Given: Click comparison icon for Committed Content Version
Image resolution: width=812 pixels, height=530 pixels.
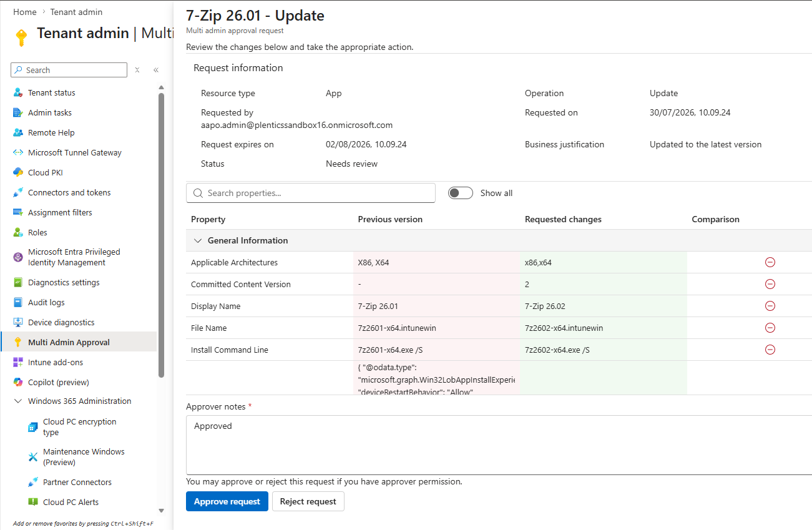Looking at the screenshot, I should pyautogui.click(x=770, y=284).
